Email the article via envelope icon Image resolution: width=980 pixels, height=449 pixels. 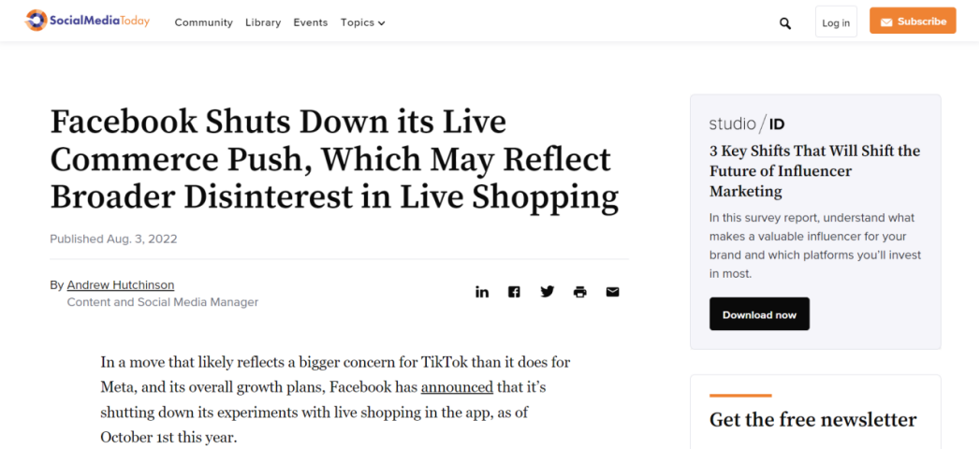point(612,292)
